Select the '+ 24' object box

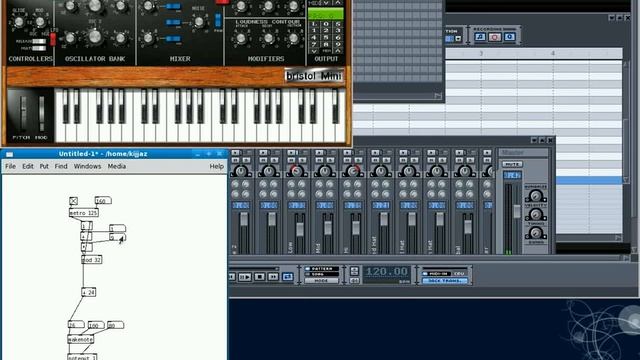[89, 292]
